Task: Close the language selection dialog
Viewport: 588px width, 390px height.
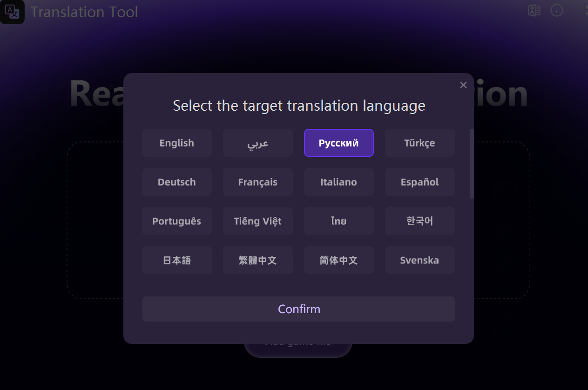Action: point(463,85)
